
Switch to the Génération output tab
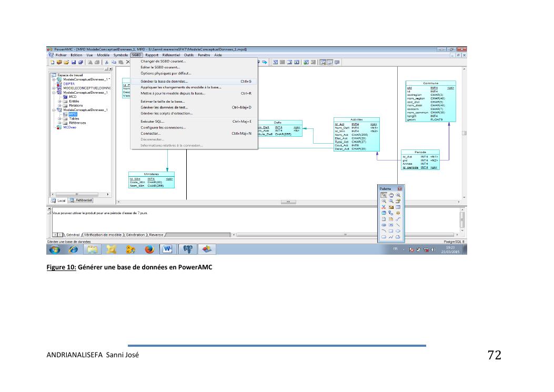135,235
